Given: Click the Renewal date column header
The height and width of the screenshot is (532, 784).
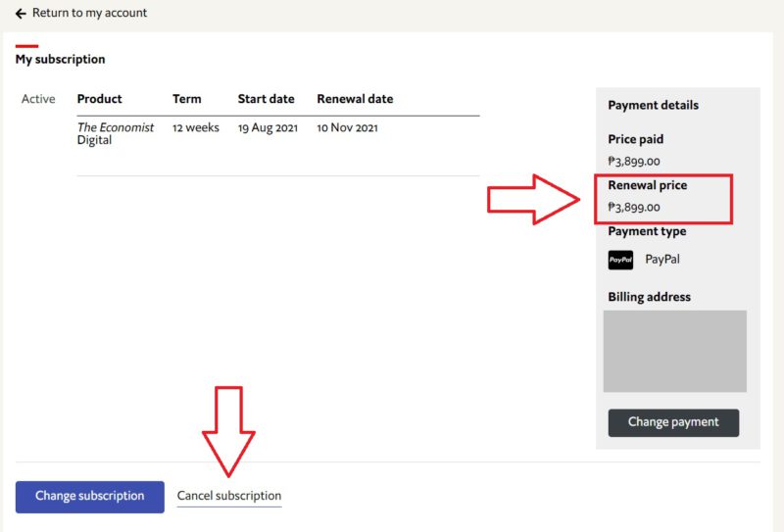Looking at the screenshot, I should (355, 99).
